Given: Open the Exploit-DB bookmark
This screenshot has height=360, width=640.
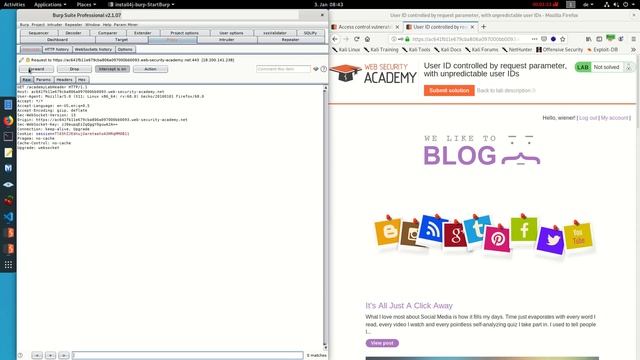Looking at the screenshot, I should (x=602, y=49).
